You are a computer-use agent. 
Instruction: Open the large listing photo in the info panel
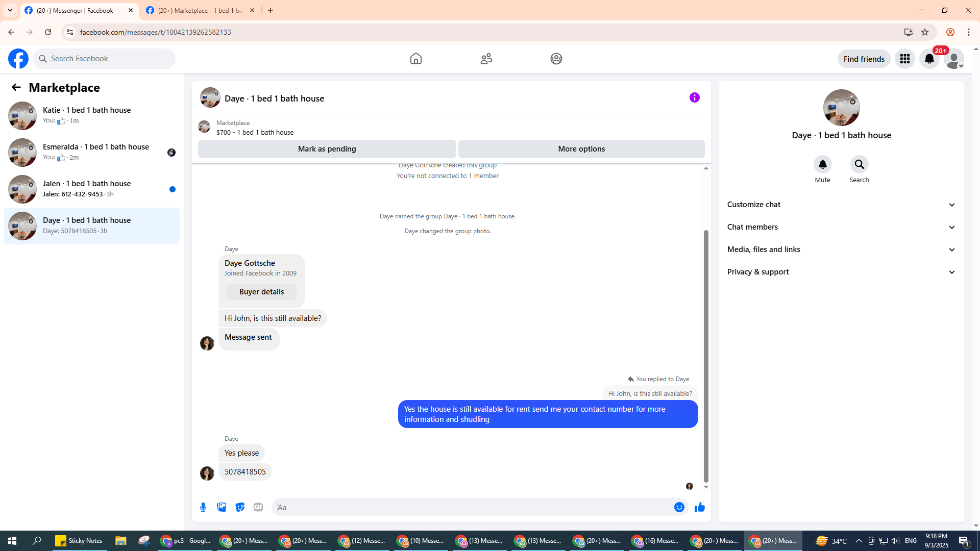click(842, 108)
